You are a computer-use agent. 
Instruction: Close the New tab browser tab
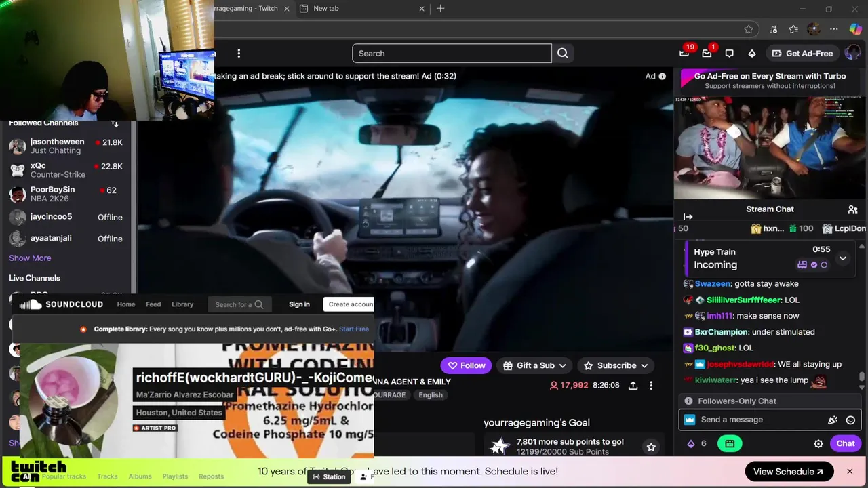click(x=422, y=8)
